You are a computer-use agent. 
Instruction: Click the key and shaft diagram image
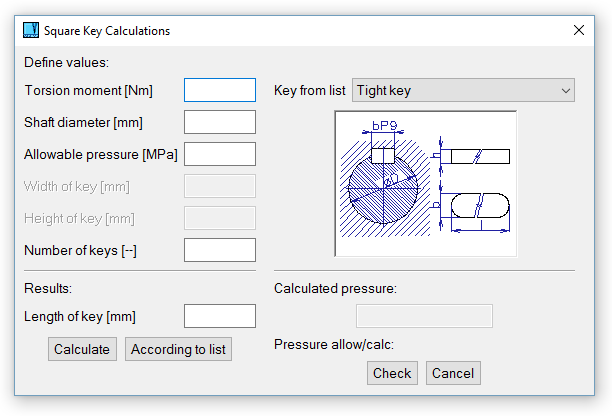click(x=425, y=184)
